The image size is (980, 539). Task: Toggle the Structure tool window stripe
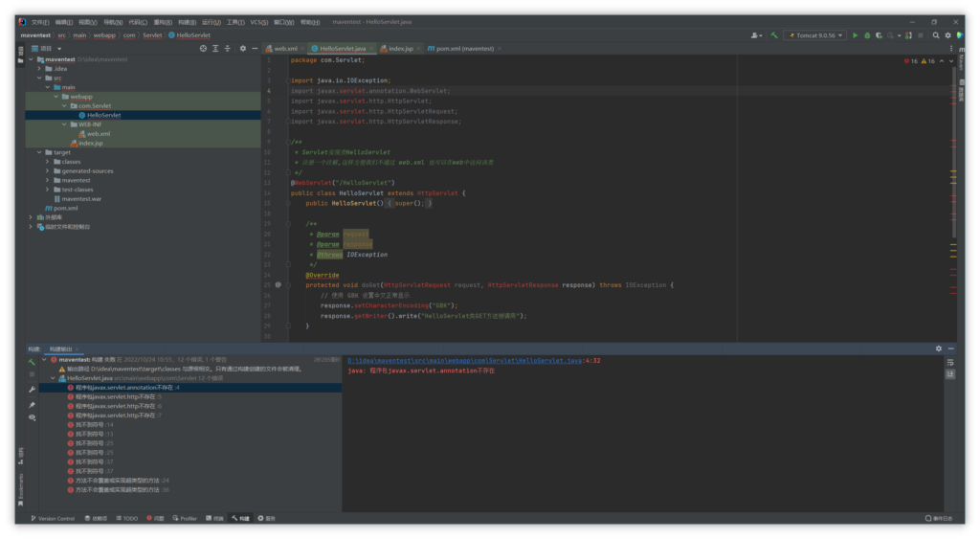(x=21, y=456)
